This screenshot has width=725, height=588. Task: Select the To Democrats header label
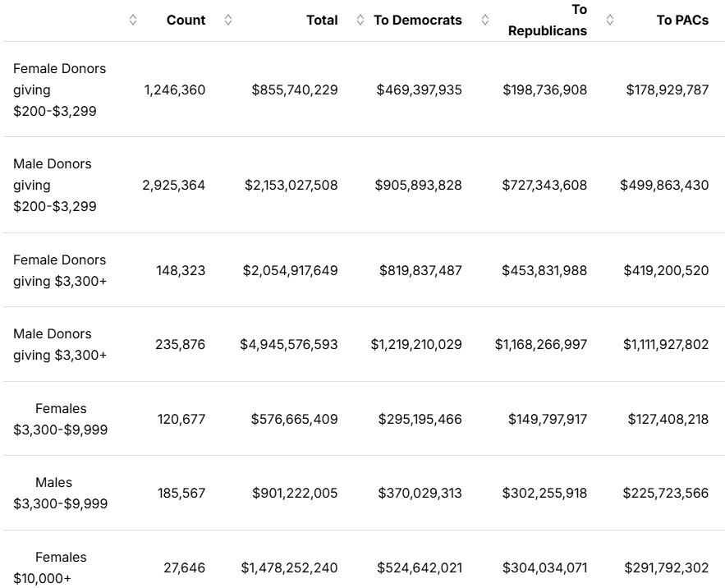pyautogui.click(x=417, y=20)
